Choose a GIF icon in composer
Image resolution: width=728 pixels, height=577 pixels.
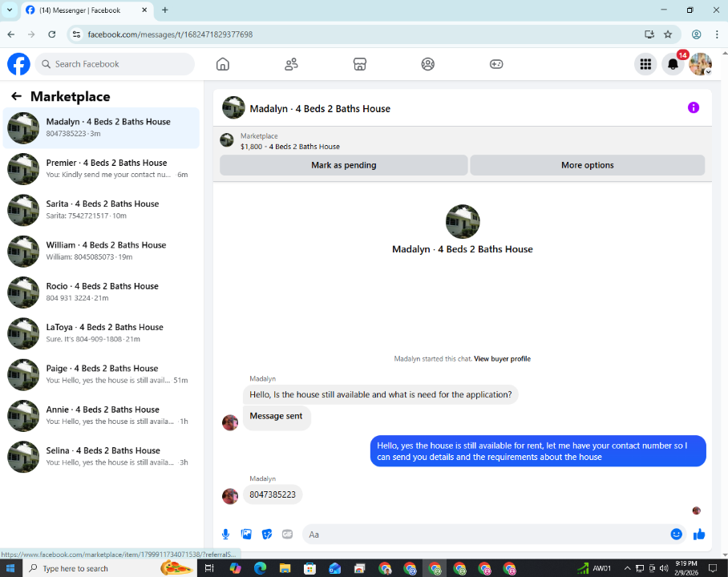[287, 535]
